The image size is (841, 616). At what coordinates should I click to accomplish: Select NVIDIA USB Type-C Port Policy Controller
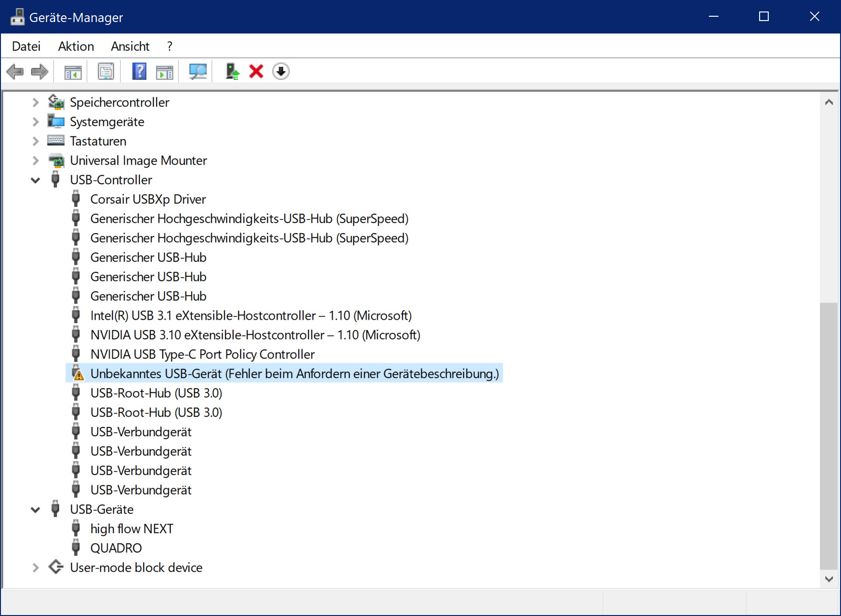[202, 354]
